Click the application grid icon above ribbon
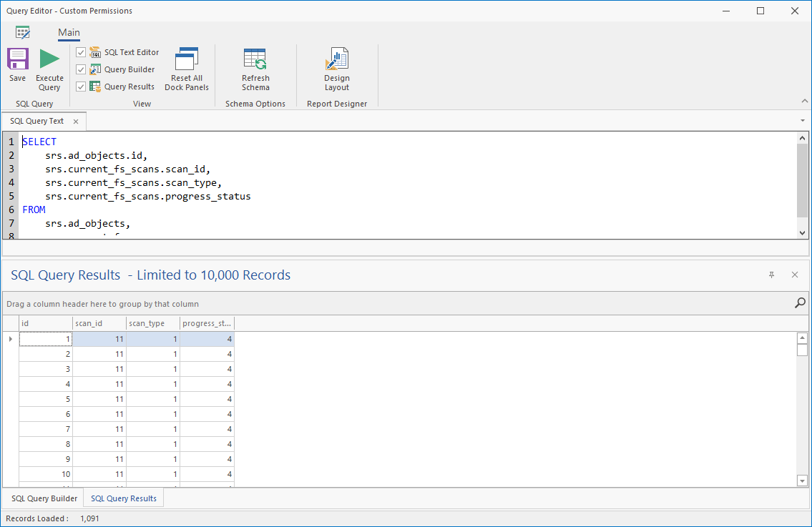 (23, 32)
